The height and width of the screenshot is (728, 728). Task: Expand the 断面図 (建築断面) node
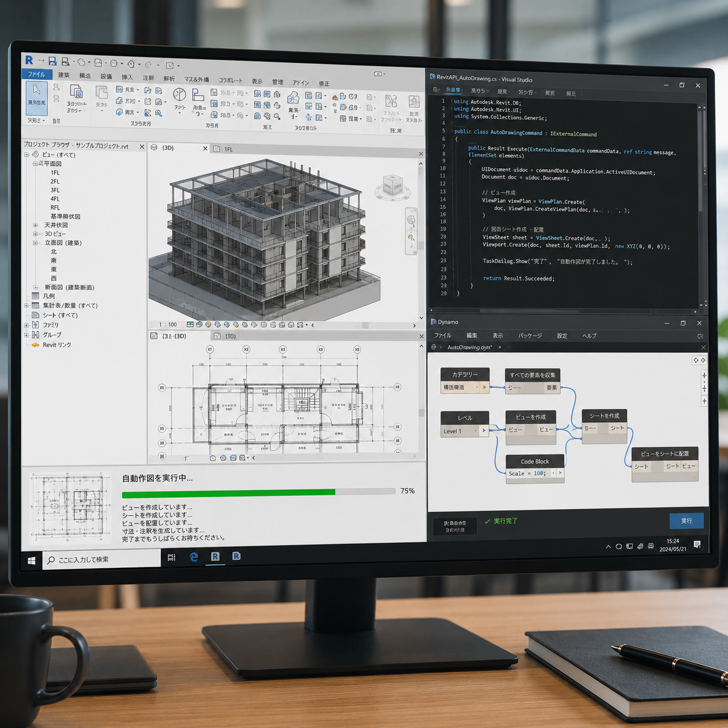(35, 287)
